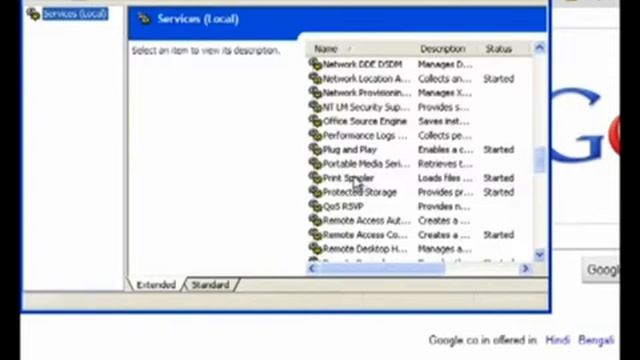Switch to the Extended tab
640x360 pixels.
click(x=156, y=284)
